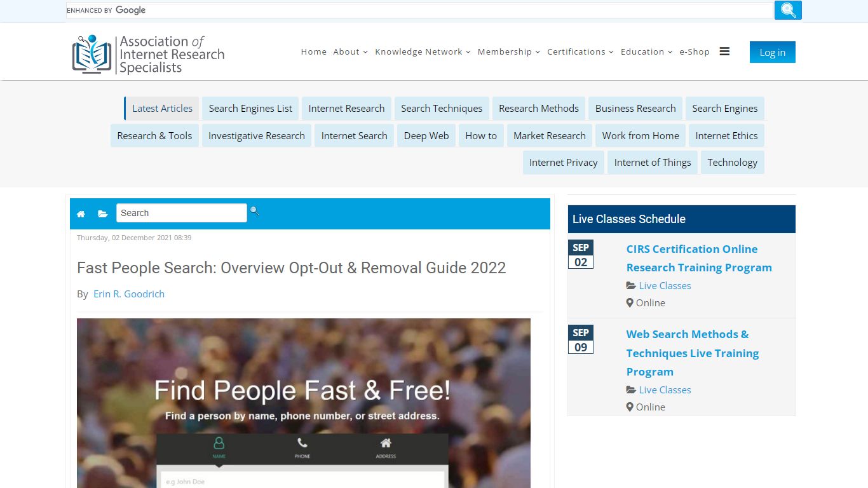The image size is (868, 488).
Task: Open author Erin R. Goodrich's profile
Action: pyautogui.click(x=129, y=294)
